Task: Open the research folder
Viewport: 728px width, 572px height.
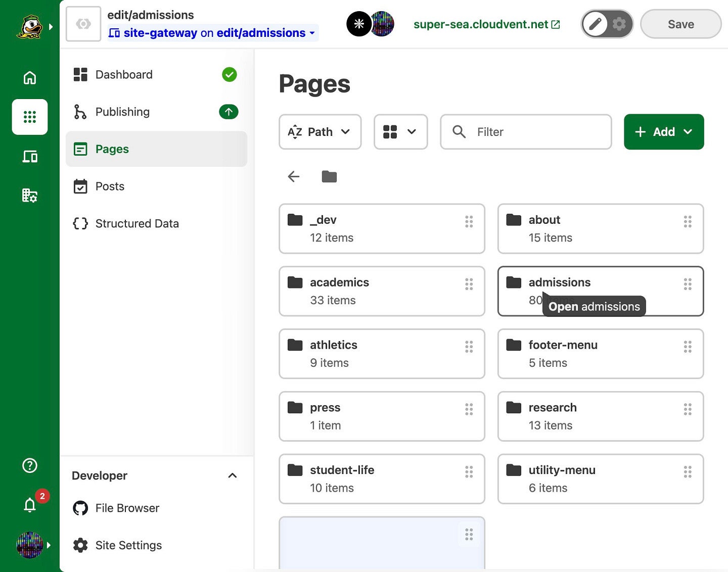Action: click(601, 416)
